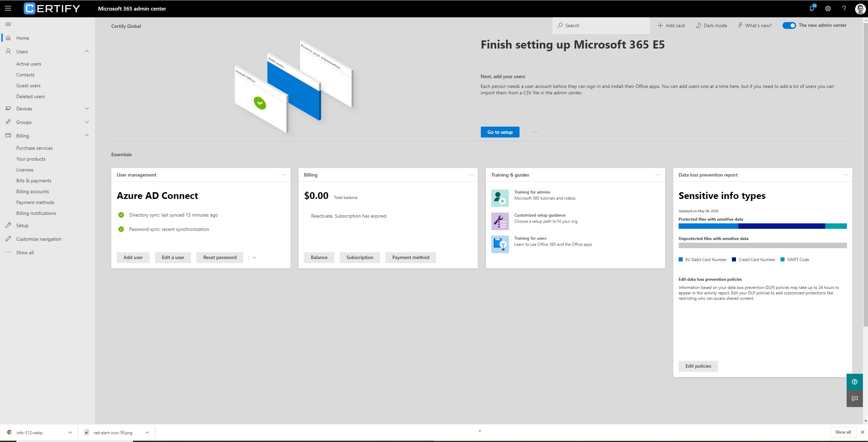This screenshot has width=868, height=442.
Task: Click the teal help widget button
Action: coord(854,382)
